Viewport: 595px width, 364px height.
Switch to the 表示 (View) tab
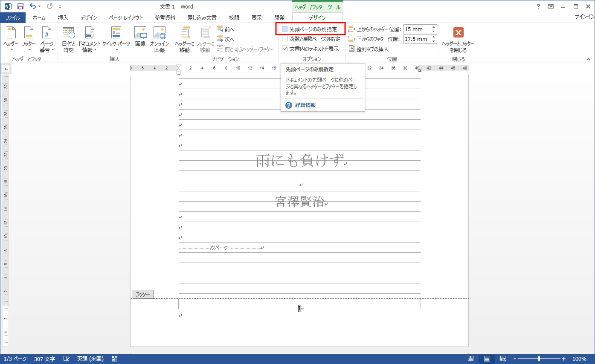257,17
